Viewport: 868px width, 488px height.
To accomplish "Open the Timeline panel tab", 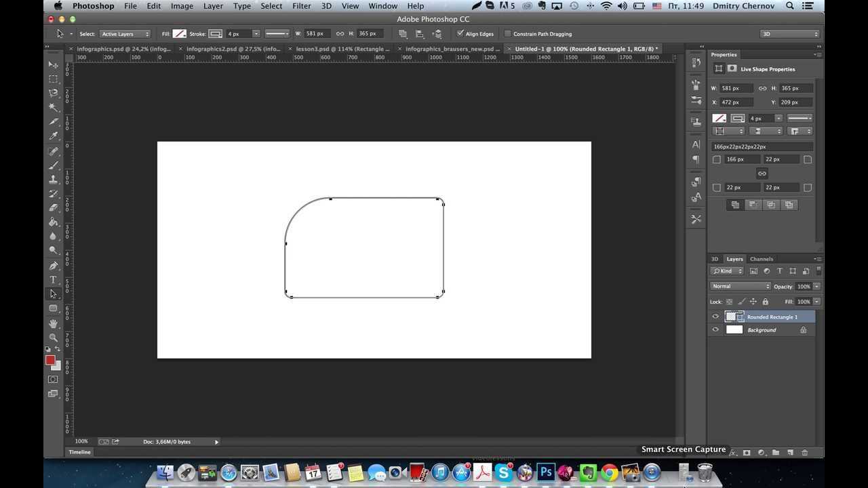I will pos(79,452).
